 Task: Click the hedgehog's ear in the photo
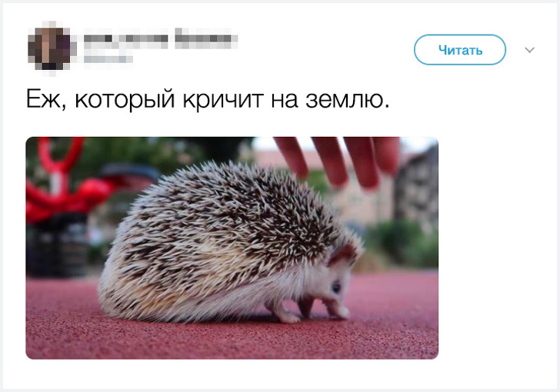(343, 254)
